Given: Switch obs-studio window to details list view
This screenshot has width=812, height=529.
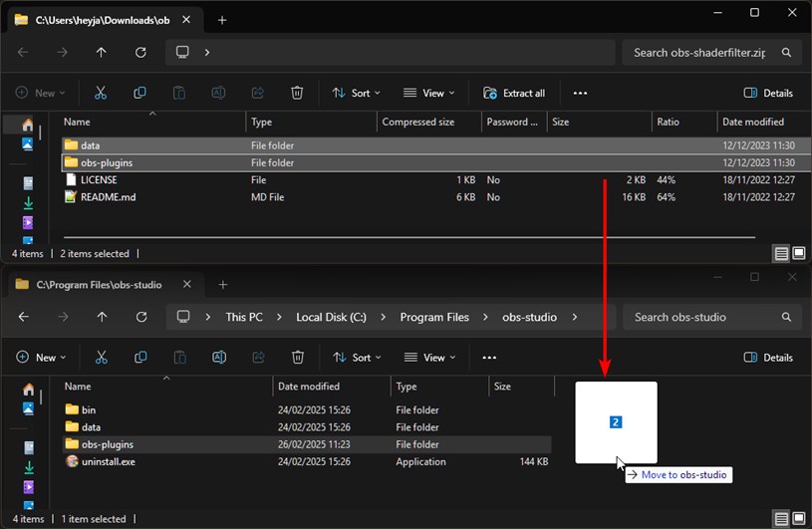Looking at the screenshot, I should point(781,518).
